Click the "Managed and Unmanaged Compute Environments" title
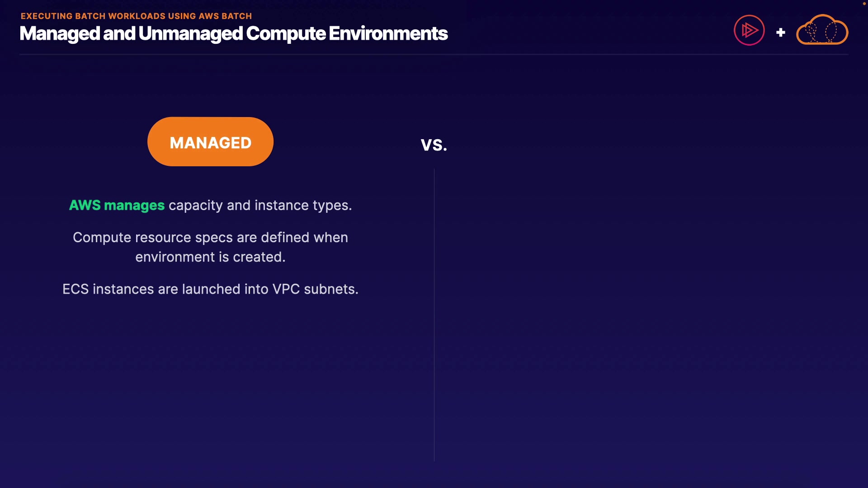The height and width of the screenshot is (488, 868). 233,34
